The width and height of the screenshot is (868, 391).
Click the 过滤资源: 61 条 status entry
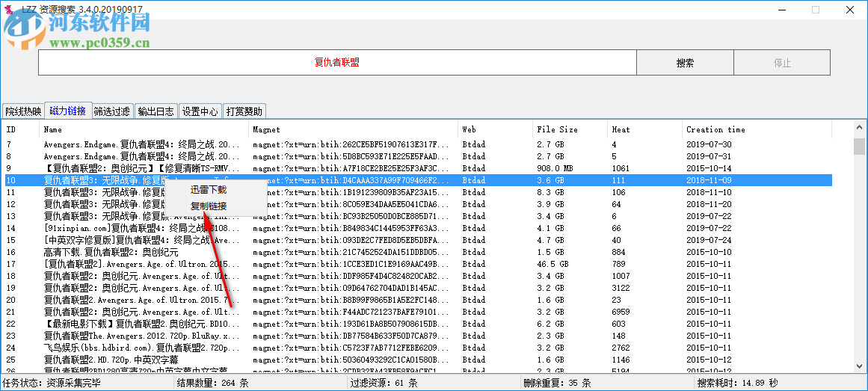pos(384,383)
